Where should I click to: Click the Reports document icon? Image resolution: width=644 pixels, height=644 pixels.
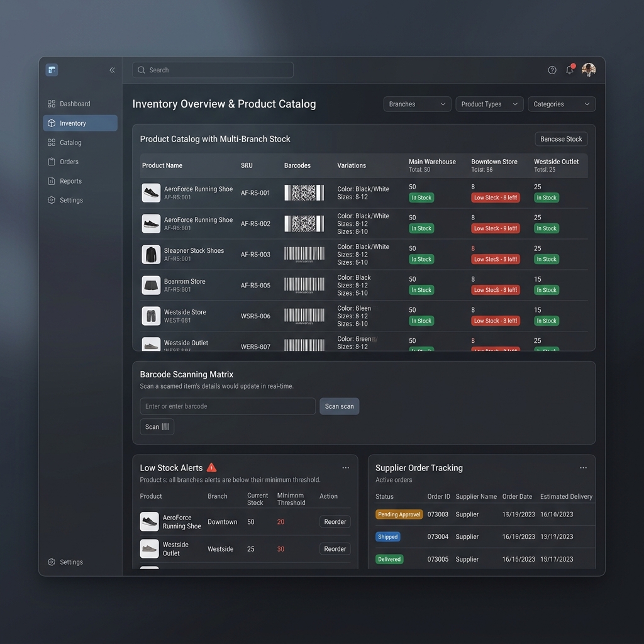(52, 180)
